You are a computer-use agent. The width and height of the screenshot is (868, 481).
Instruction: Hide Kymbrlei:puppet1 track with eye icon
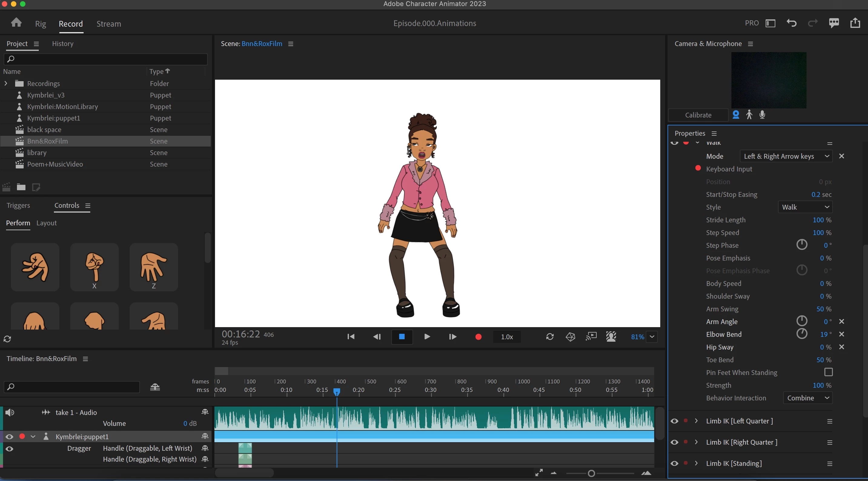[9, 436]
